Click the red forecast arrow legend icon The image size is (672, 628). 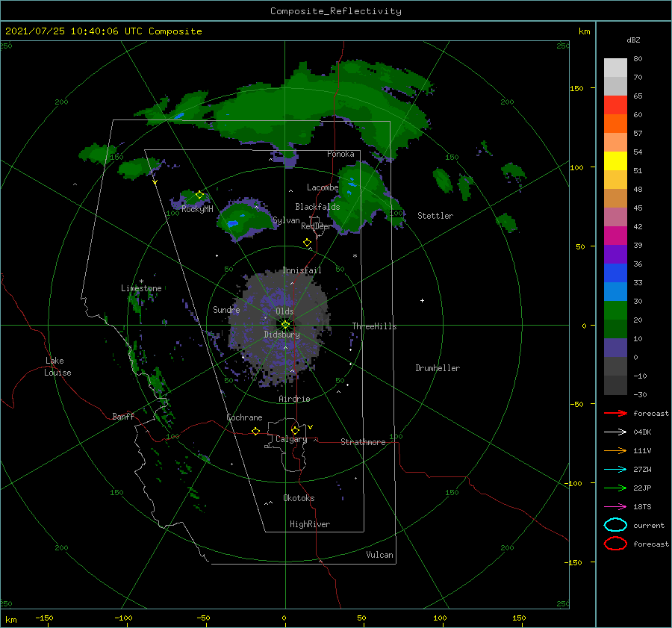coord(615,413)
